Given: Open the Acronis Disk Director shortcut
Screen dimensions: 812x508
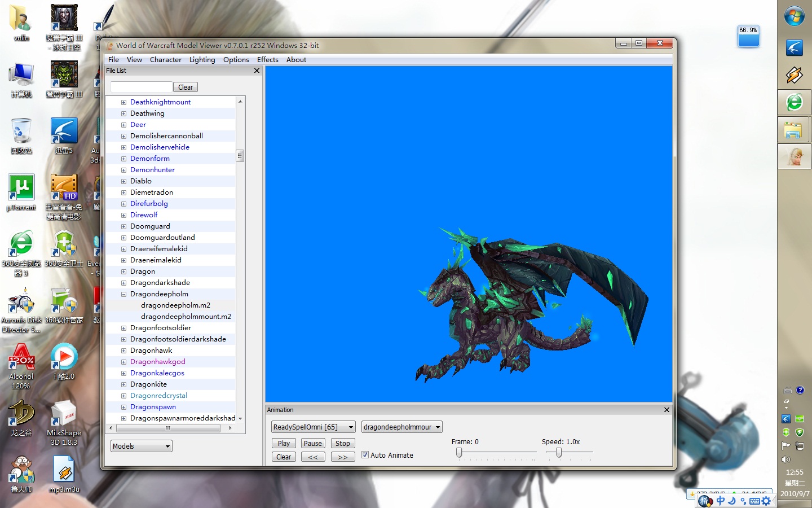Looking at the screenshot, I should click(21, 310).
